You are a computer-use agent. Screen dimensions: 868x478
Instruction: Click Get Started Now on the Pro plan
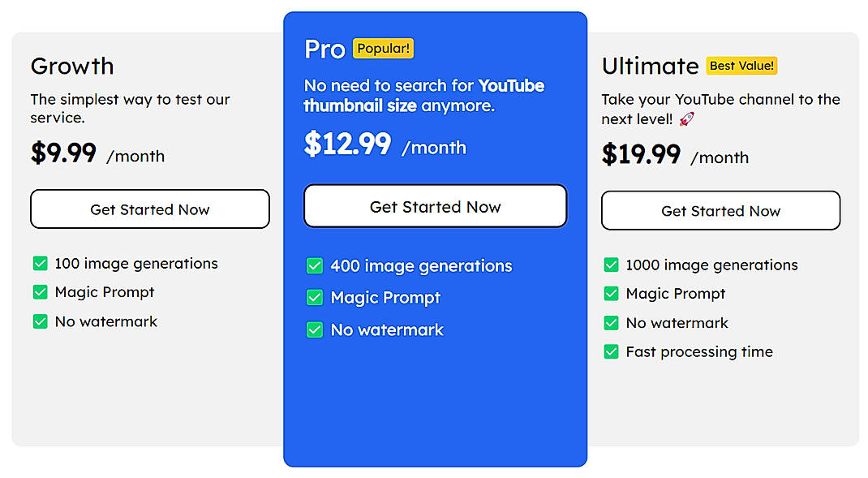click(435, 207)
